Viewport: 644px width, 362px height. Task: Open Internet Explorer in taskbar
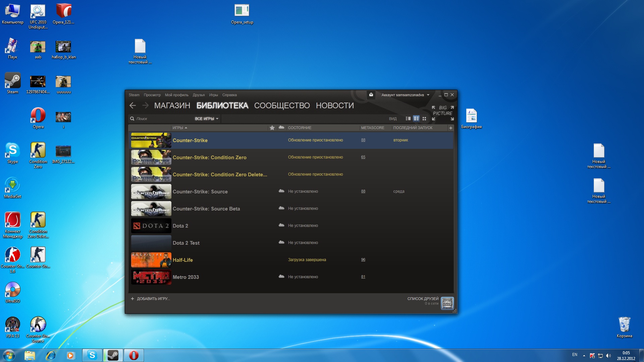tap(51, 355)
